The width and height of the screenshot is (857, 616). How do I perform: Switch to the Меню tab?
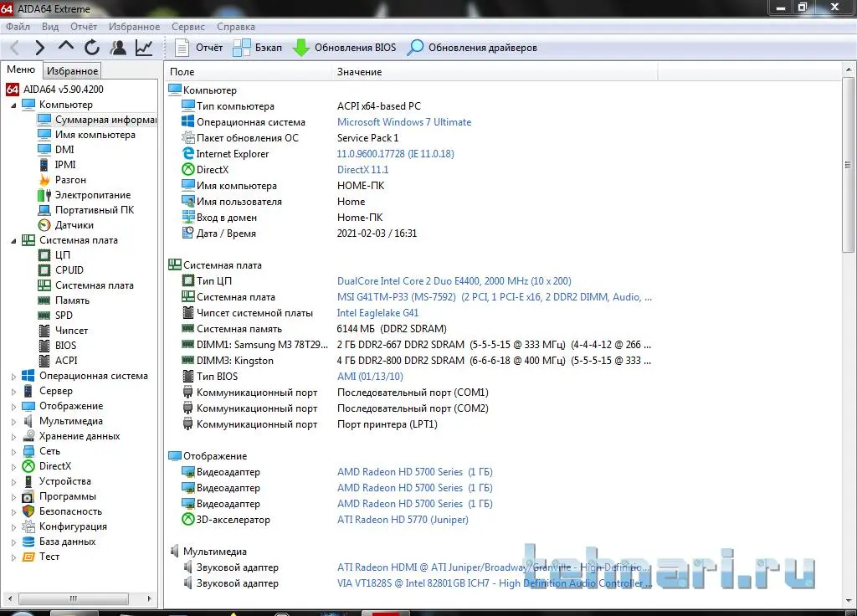tap(21, 69)
